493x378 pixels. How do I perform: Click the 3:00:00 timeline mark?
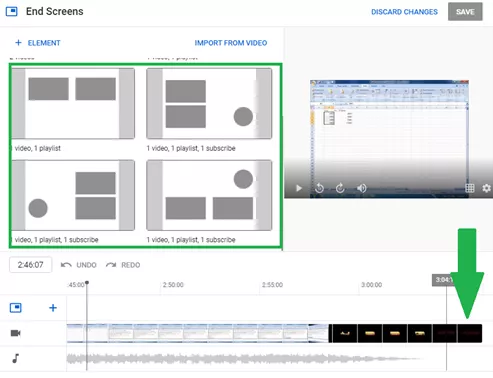pyautogui.click(x=372, y=285)
